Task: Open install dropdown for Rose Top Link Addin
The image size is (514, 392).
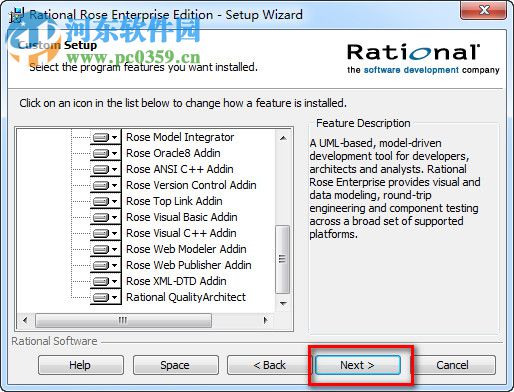Action: point(105,201)
